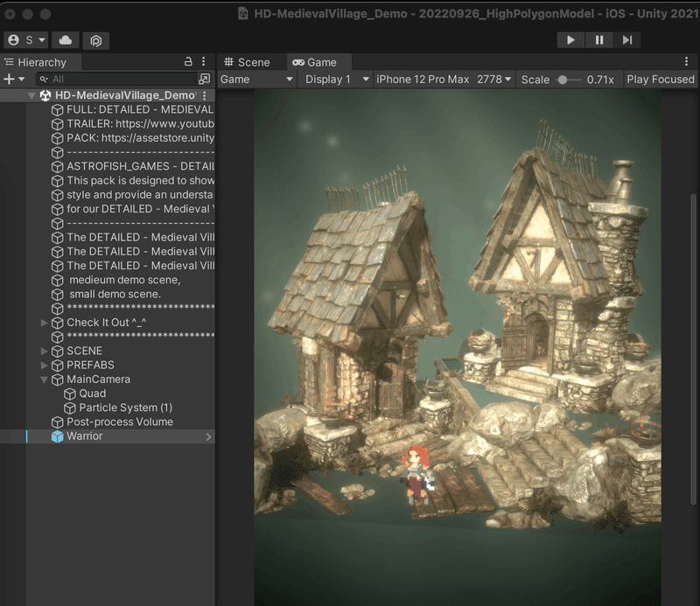The height and width of the screenshot is (606, 700).
Task: Open the Display 1 dropdown
Action: (337, 80)
